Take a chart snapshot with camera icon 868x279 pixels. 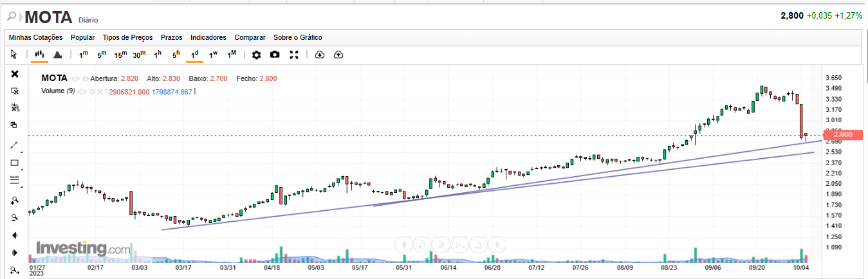pos(275,55)
